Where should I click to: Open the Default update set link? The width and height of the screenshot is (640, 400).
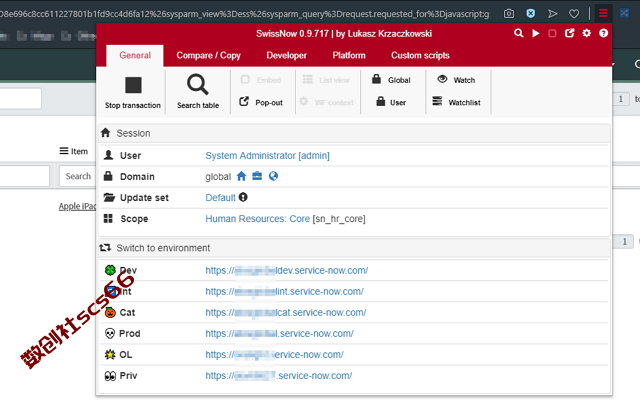click(x=220, y=198)
